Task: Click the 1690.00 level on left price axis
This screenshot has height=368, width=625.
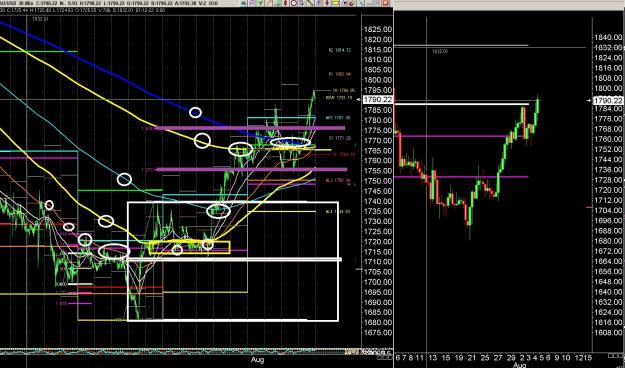Action: (377, 302)
